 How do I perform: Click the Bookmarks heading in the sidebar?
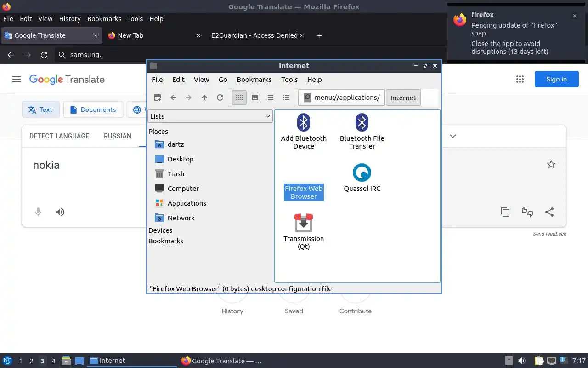point(166,241)
